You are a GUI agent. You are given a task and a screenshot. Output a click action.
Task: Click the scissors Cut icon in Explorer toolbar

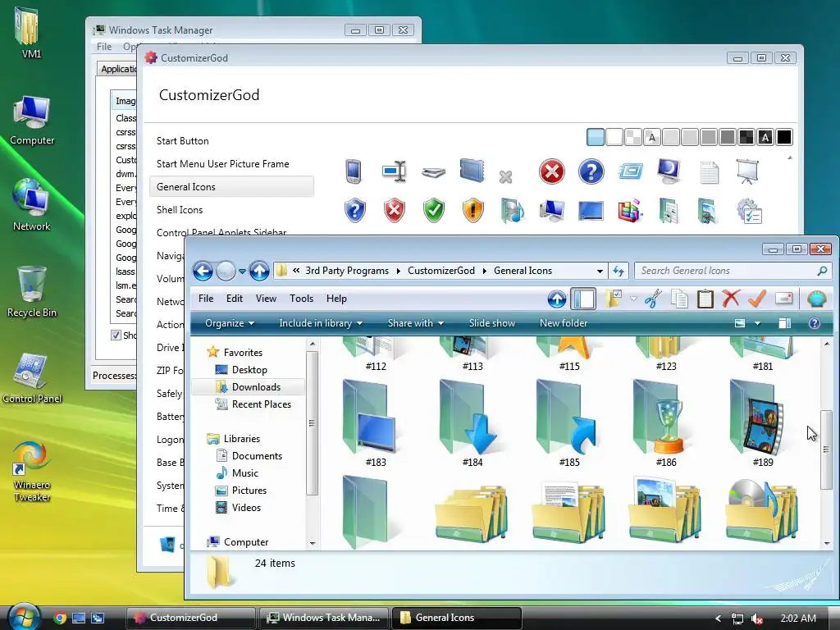654,299
